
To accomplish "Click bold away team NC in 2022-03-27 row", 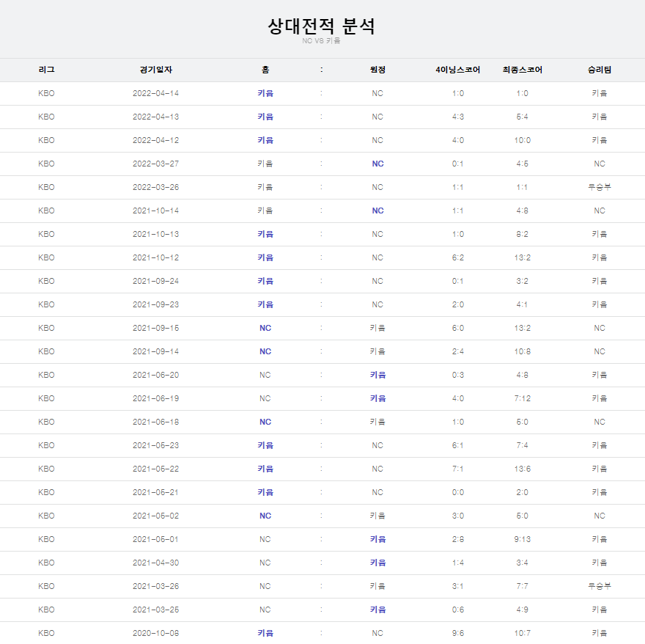I will click(377, 164).
